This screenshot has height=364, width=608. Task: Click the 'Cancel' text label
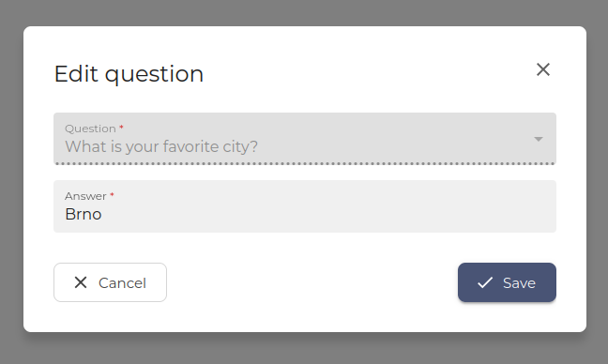tap(122, 283)
